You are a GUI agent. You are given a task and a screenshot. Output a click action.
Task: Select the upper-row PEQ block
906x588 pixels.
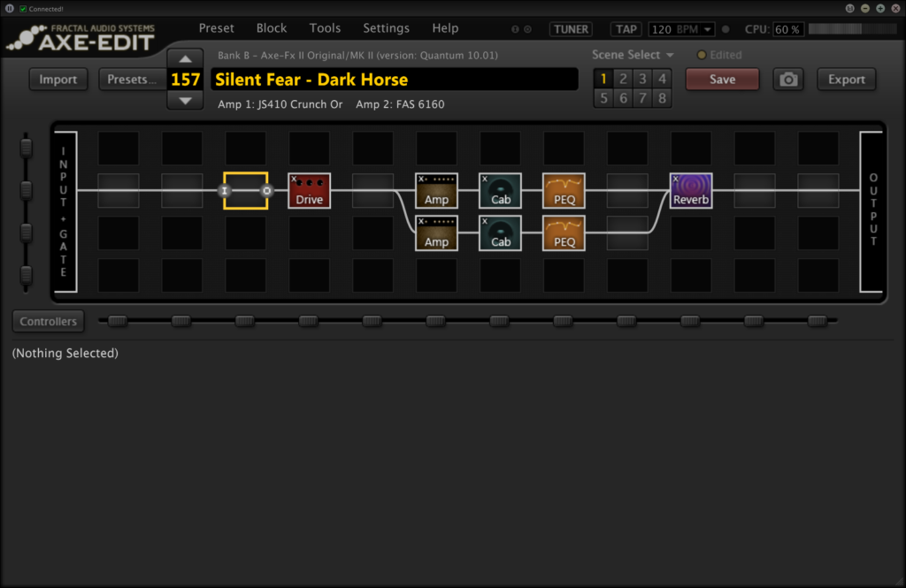coord(564,191)
